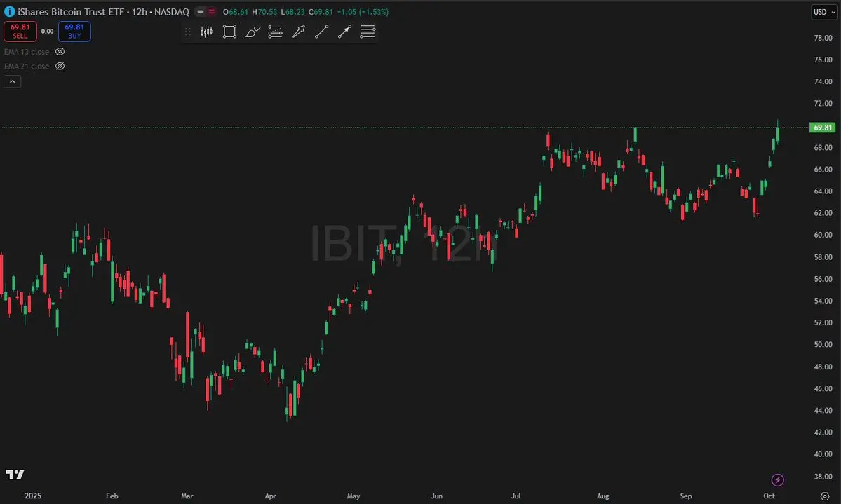
Task: Click the low value 68.23
Action: [295, 11]
